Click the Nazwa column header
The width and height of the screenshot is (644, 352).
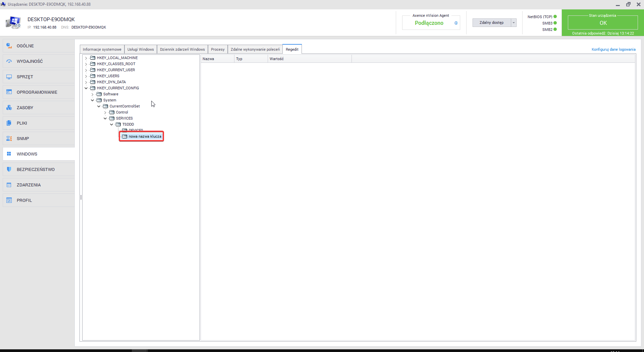(217, 59)
